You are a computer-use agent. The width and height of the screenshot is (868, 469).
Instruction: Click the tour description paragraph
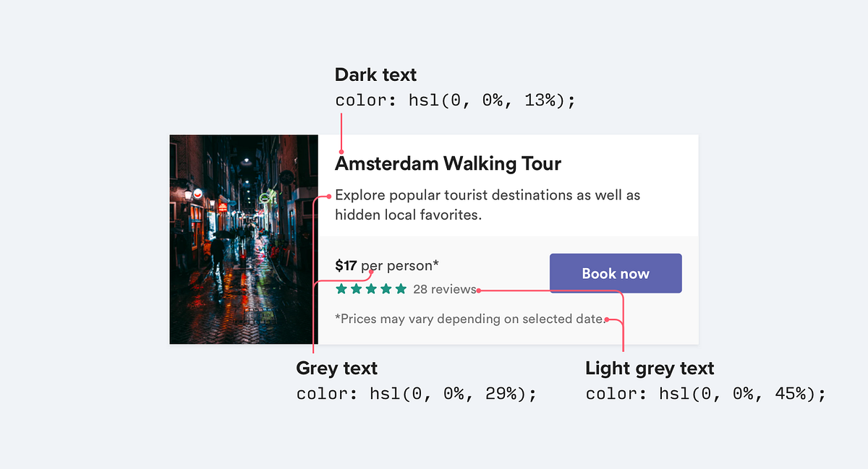pyautogui.click(x=485, y=205)
